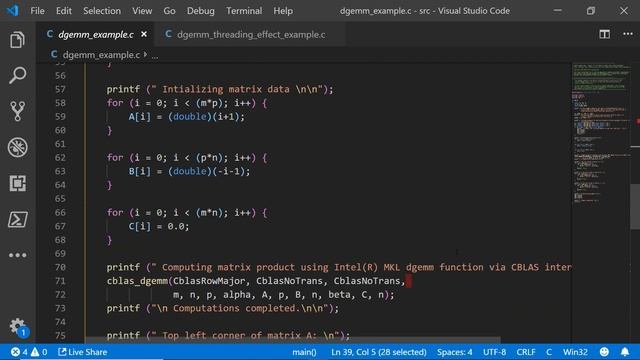
Task: Click dgemm_example.c breadcrumb item
Action: click(x=101, y=55)
